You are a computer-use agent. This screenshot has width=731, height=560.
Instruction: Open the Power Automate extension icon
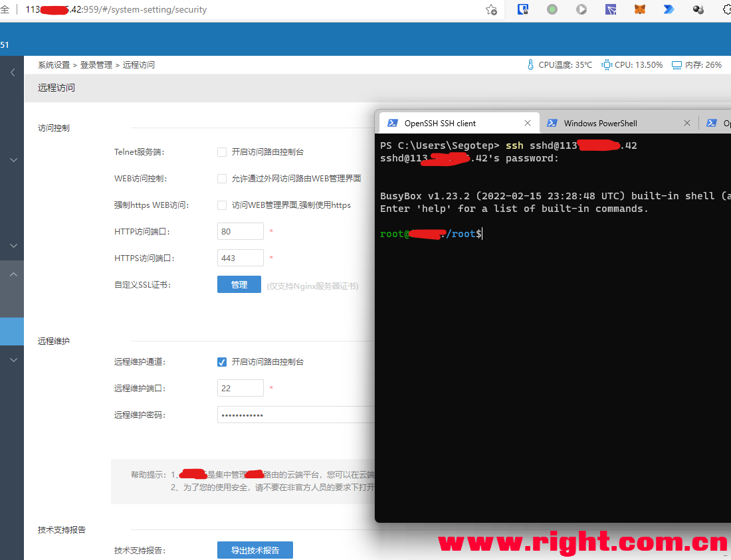tap(669, 9)
